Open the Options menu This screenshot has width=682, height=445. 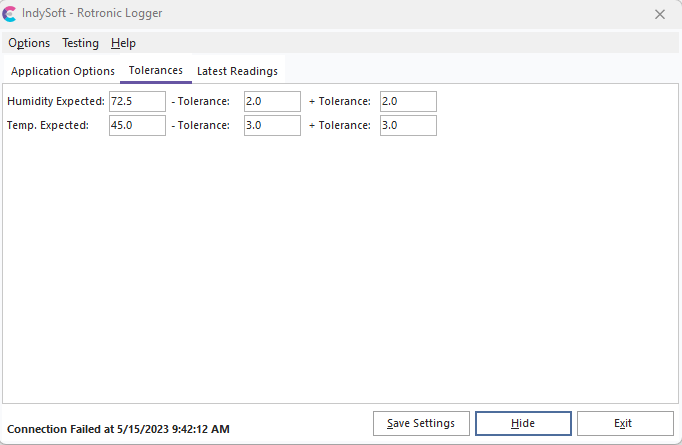[x=29, y=43]
